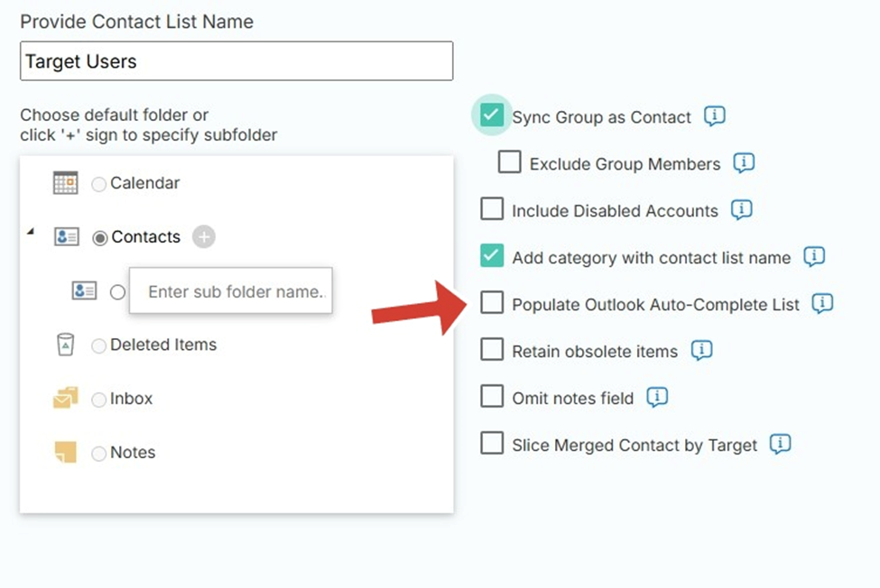Click the Omit notes field label
Screen dimensions: 880x588
573,398
